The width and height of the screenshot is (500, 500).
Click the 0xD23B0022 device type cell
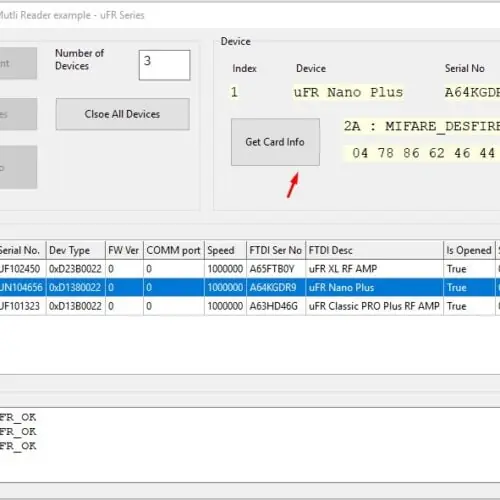coord(75,269)
